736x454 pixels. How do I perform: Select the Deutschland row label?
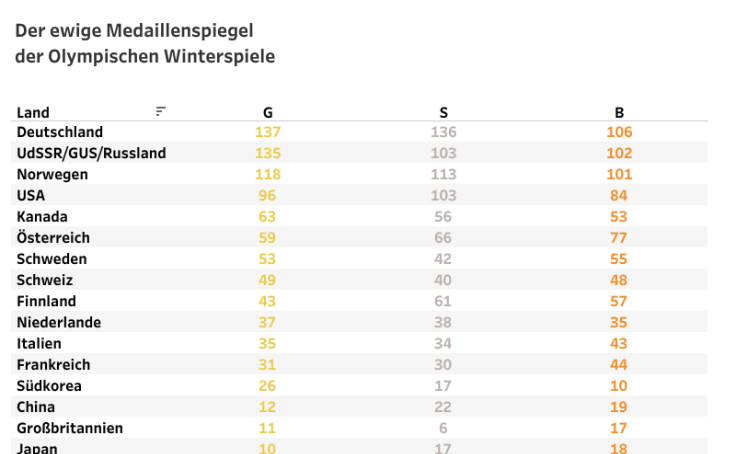tap(60, 132)
